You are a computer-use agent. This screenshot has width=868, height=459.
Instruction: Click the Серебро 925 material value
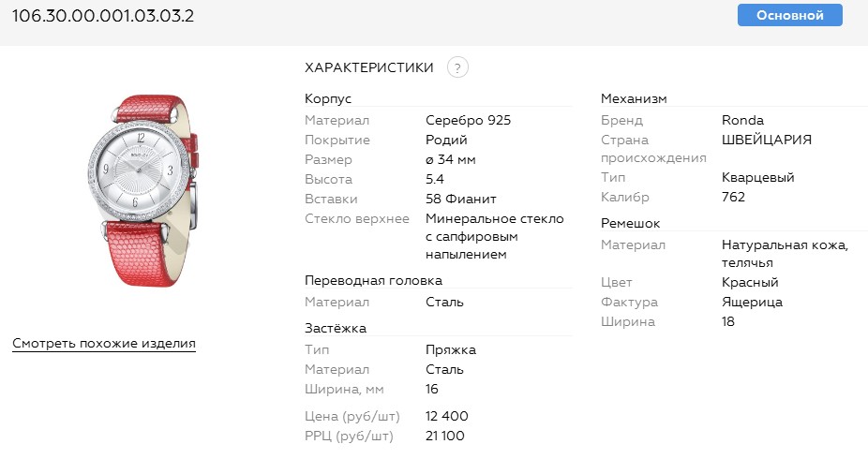468,120
